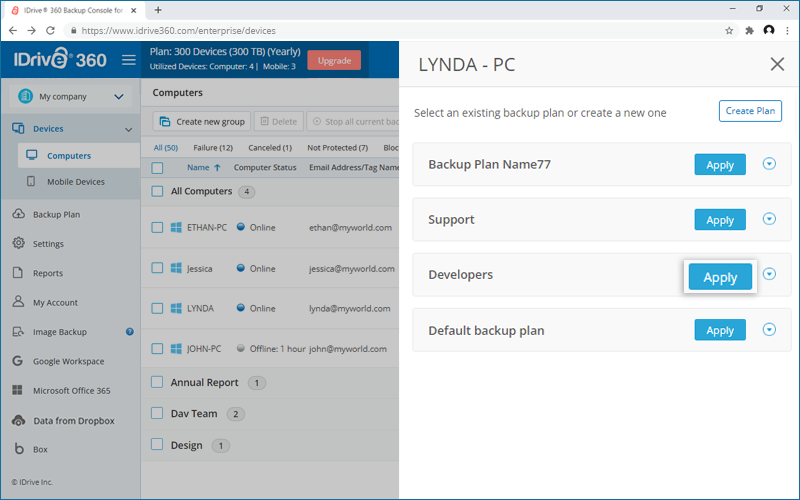Expand details of Default backup plan
800x500 pixels.
tap(769, 329)
